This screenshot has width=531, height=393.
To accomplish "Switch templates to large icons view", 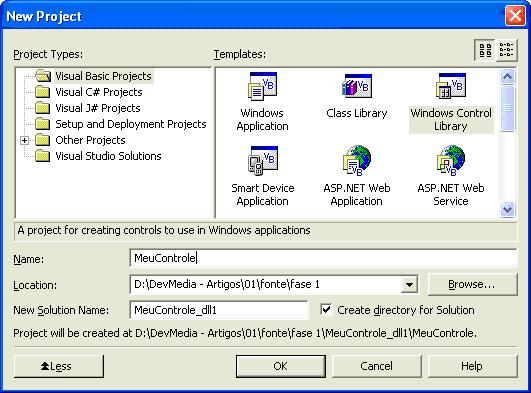I will (485, 50).
